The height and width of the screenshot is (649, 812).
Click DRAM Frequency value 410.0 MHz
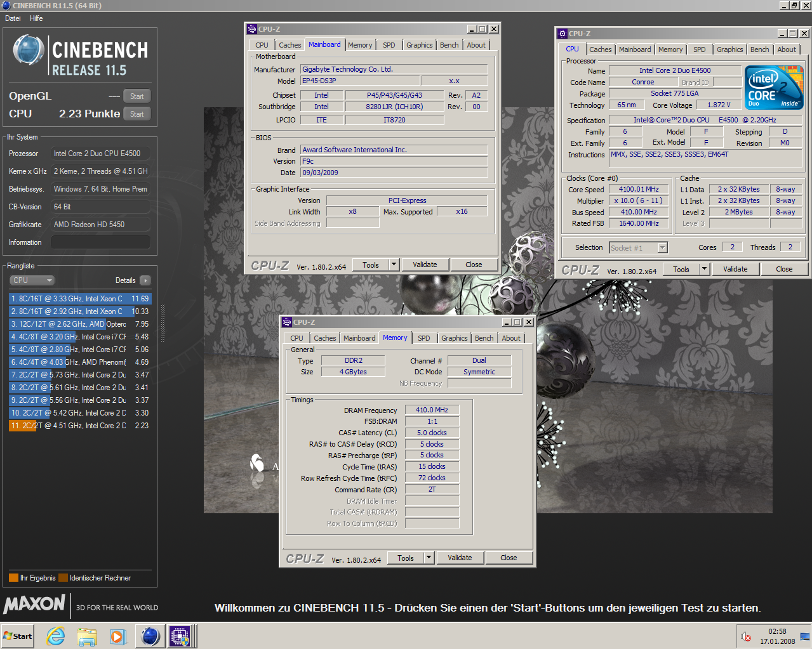(432, 410)
